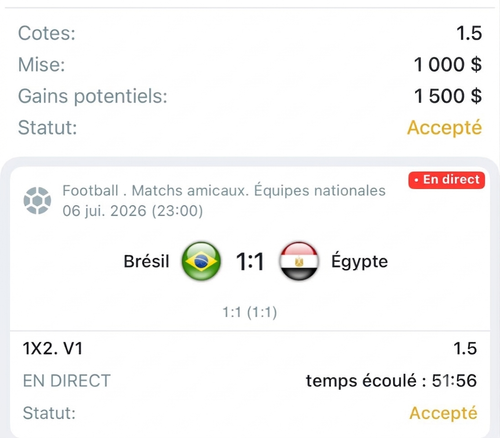
Task: Click the red En direct badge
Action: [x=447, y=180]
